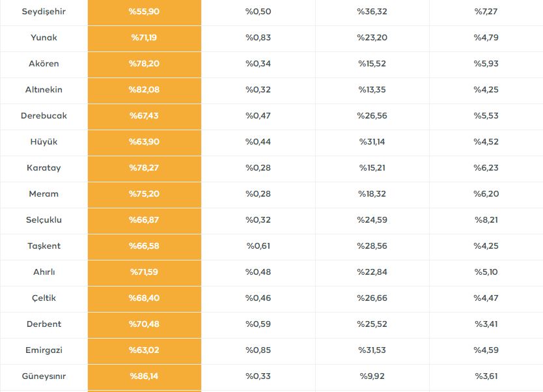Screen dimensions: 543x392
Task: Select the %8,21 value for Selçuklu
Action: pos(486,220)
